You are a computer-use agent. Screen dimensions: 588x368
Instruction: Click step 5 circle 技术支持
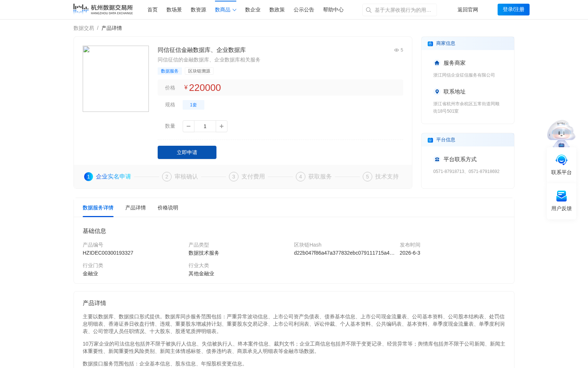tap(367, 177)
